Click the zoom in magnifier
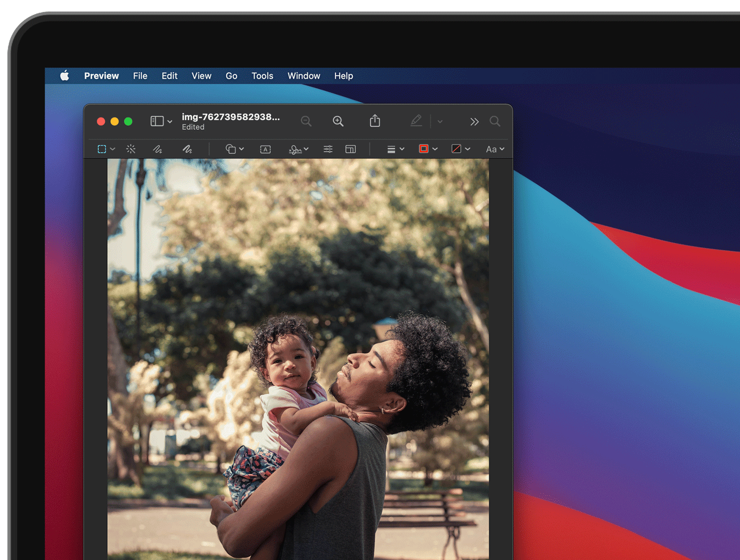This screenshot has width=740, height=560. coord(338,121)
